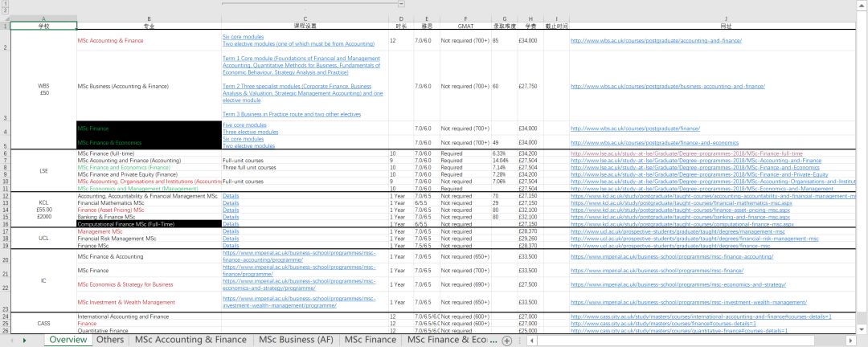Select the '£25,000' tuition cell
Screen dimensions: 868x347
530,330
